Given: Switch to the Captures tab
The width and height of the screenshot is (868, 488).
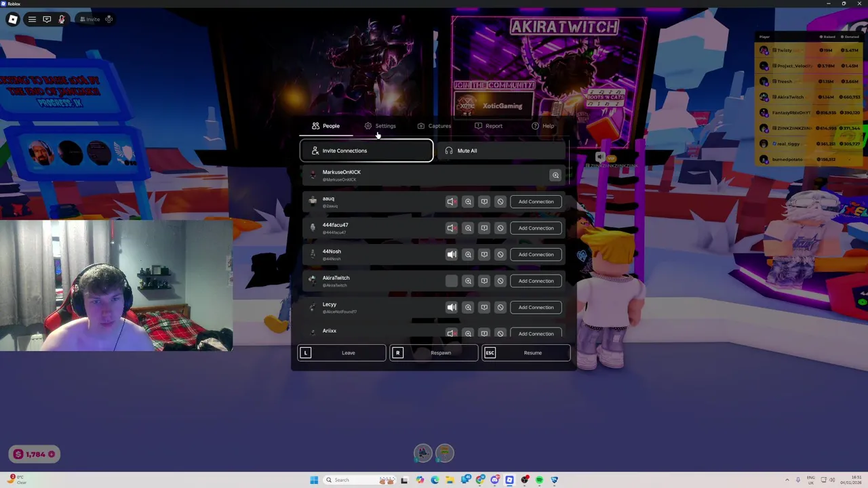Looking at the screenshot, I should [434, 126].
